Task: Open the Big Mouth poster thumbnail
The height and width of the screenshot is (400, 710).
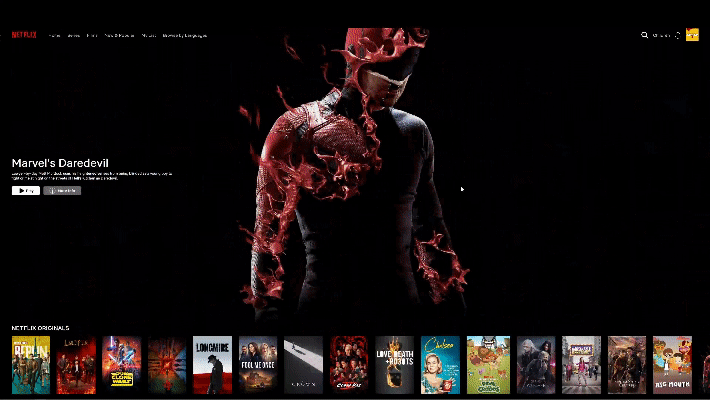Action: (672, 365)
